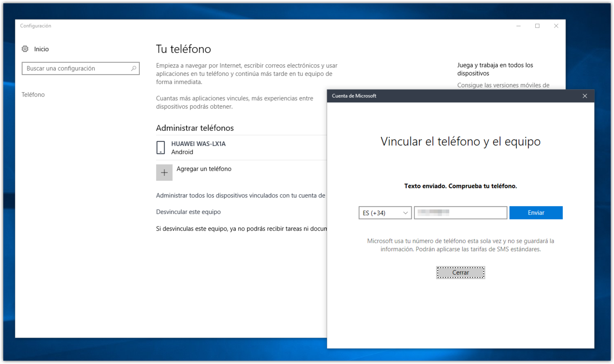Open the ES (+34) country code dropdown

click(x=385, y=213)
